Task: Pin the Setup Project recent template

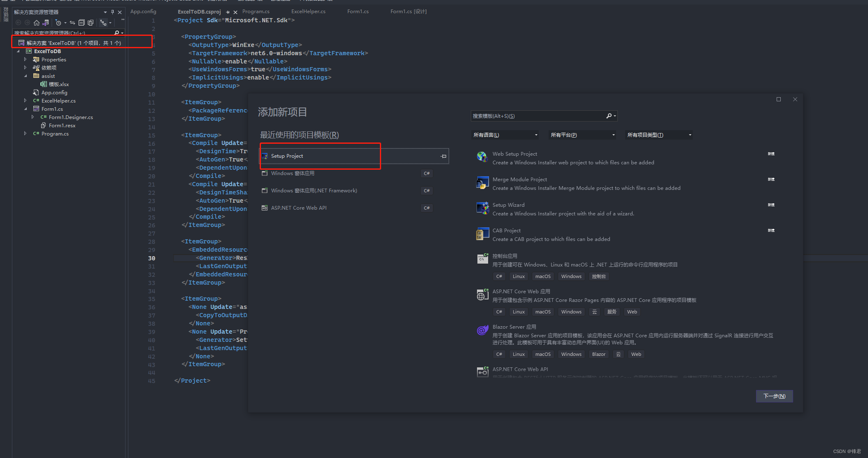Action: (443, 156)
